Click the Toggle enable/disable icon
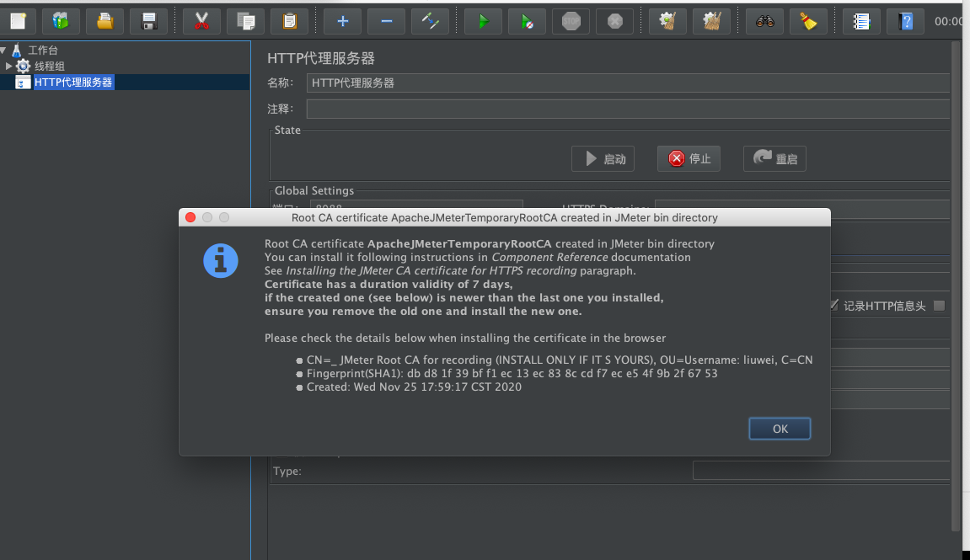This screenshot has height=560, width=970. pos(430,21)
